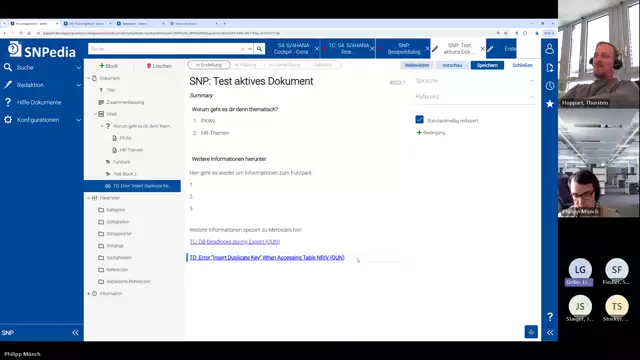Save the document with Speichern
The image size is (640, 360).
(487, 65)
